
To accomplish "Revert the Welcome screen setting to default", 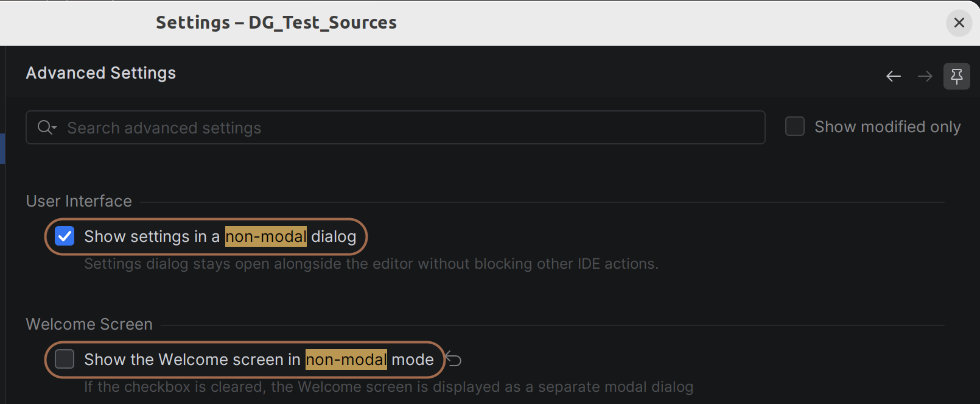I will [453, 359].
